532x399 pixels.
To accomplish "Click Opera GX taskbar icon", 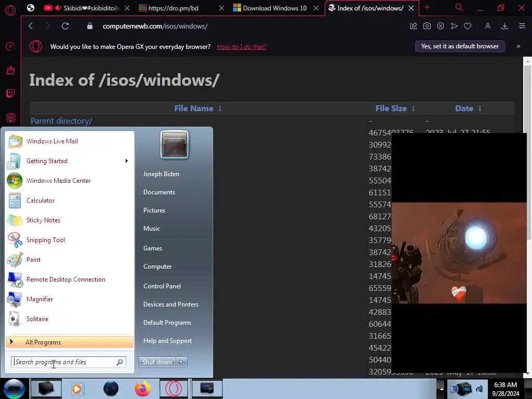I will coord(174,389).
